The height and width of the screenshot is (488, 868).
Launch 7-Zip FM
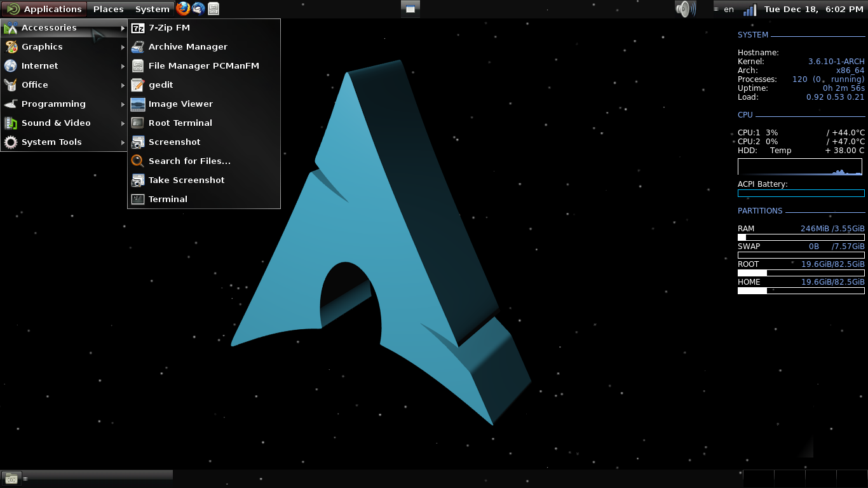coord(204,28)
